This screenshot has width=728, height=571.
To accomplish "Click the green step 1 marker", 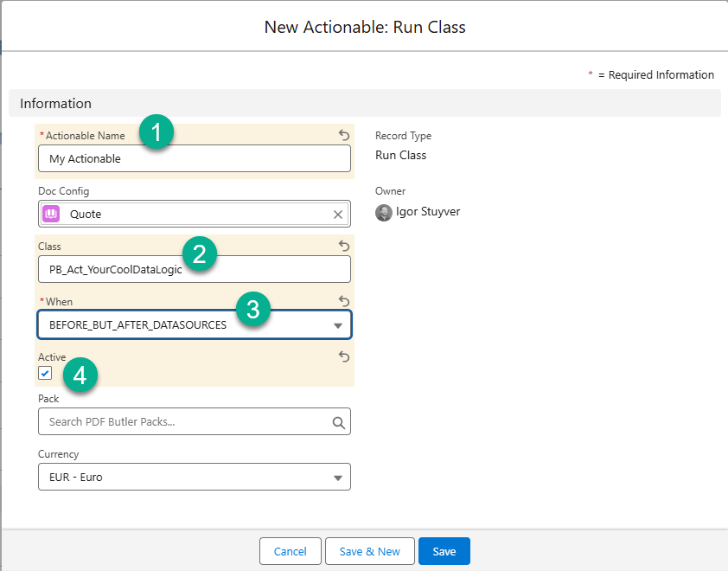I will [156, 132].
